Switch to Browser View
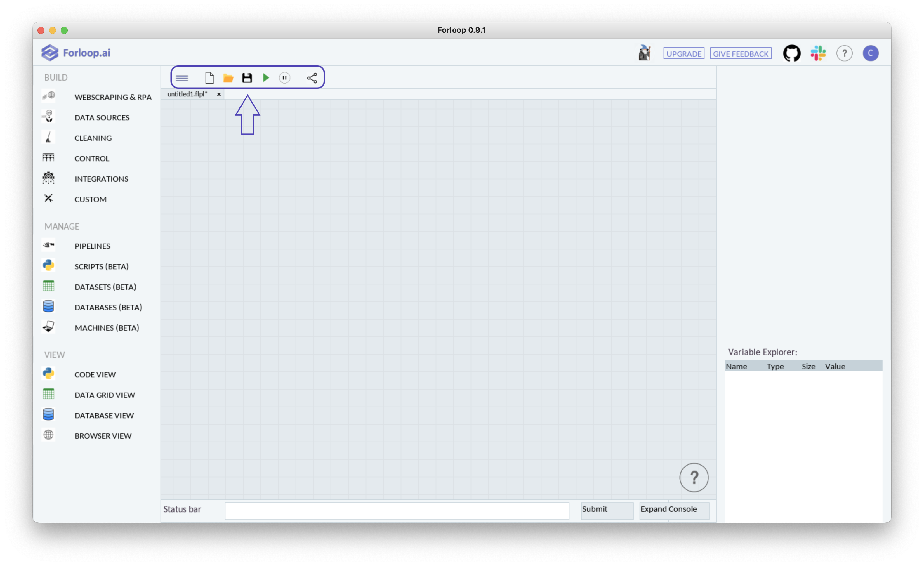The width and height of the screenshot is (924, 566). point(103,436)
